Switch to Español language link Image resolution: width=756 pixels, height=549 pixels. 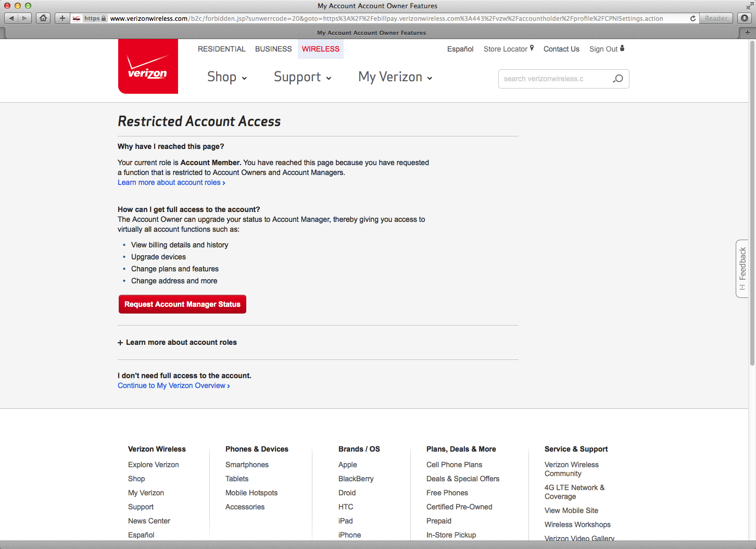coord(460,49)
